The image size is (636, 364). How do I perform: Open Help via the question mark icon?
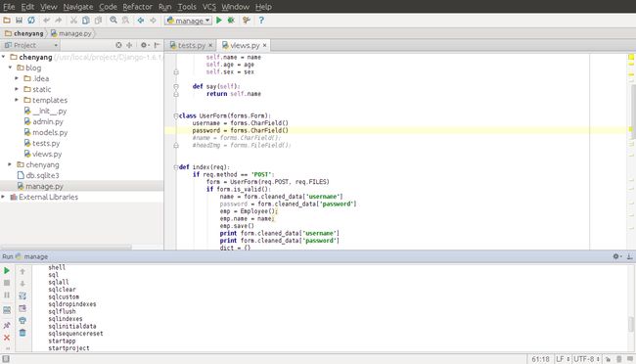coord(261,21)
